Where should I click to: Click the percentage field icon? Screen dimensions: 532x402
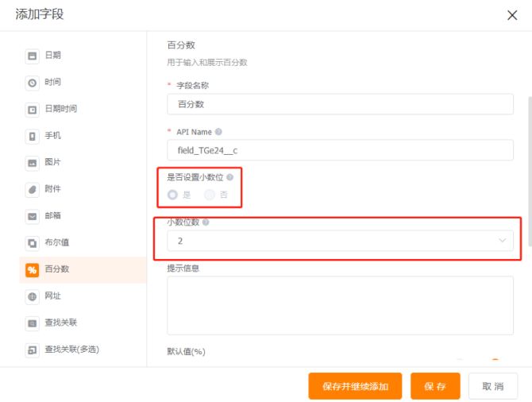(x=33, y=269)
